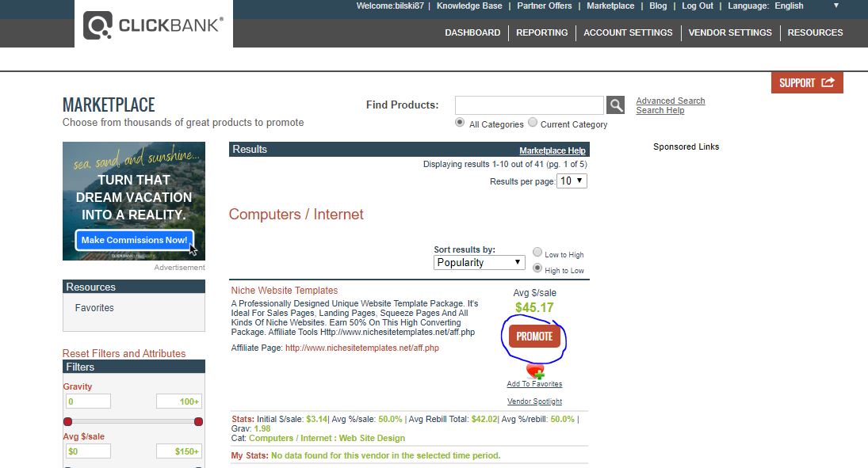Open Marketplace Help link
Viewport: 868px width, 468px height.
tap(552, 150)
